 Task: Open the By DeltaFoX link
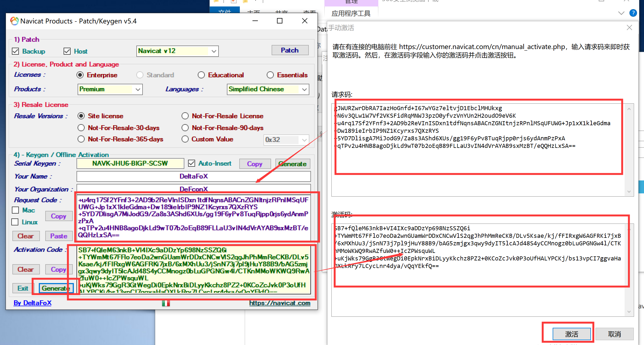point(33,303)
